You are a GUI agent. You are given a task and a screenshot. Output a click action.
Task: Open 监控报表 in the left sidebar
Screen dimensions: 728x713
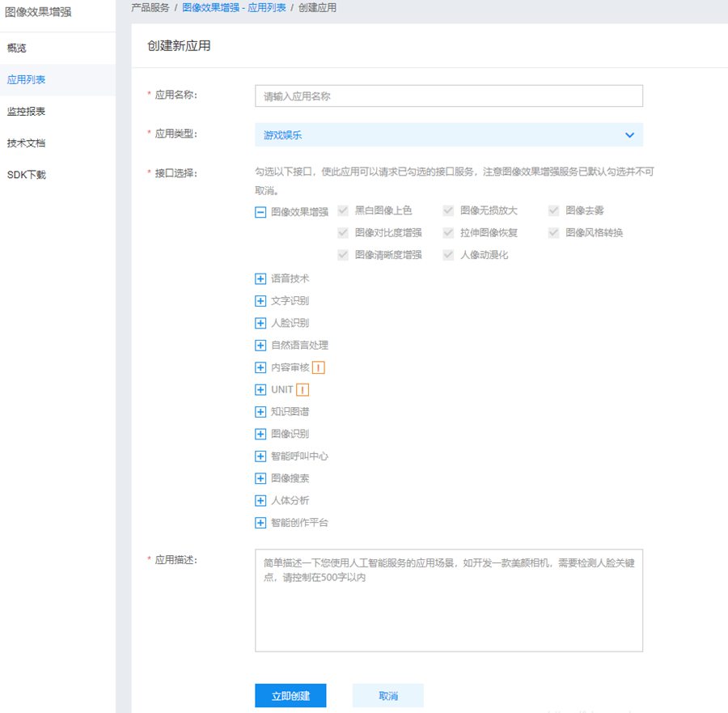[x=26, y=112]
